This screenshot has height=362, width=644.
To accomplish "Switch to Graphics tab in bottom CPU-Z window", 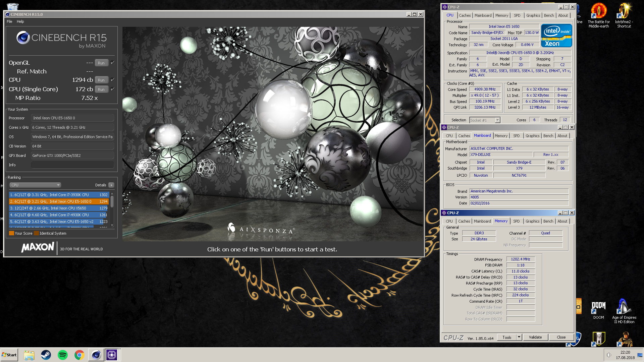I will click(x=532, y=221).
